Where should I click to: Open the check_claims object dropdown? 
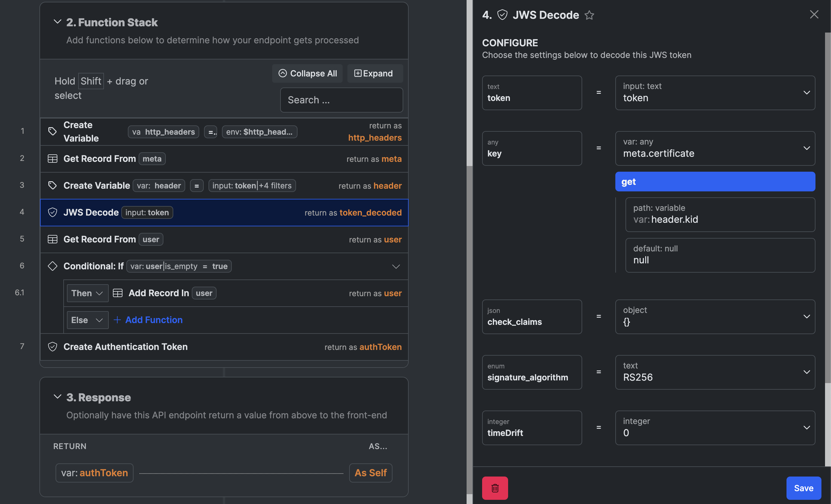[715, 316]
